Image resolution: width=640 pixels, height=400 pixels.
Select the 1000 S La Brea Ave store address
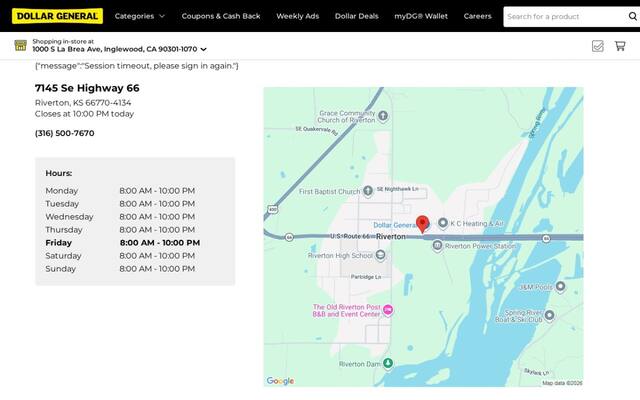115,49
